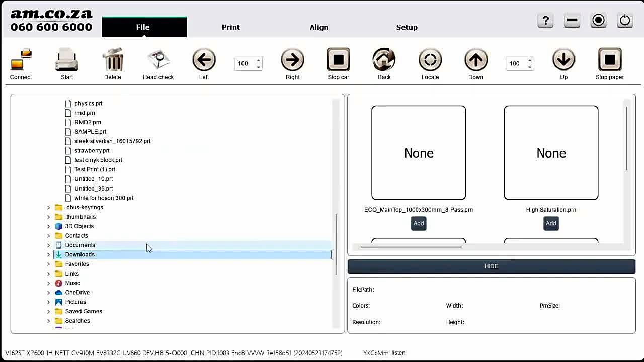Run the Head check tool

158,60
